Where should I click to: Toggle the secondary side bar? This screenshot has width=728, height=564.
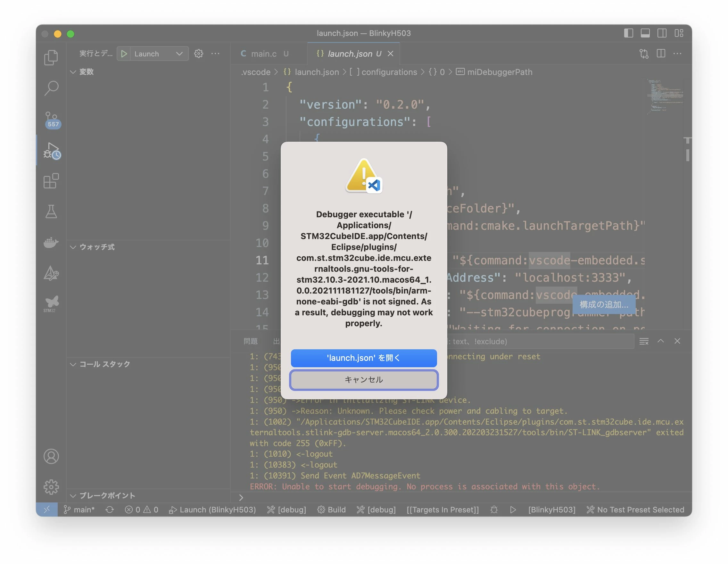[x=662, y=33]
